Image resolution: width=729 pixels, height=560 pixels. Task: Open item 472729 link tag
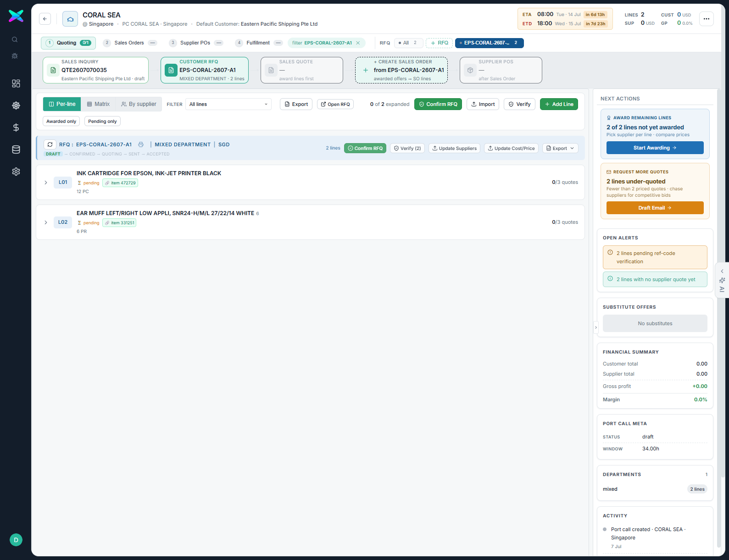tap(120, 183)
